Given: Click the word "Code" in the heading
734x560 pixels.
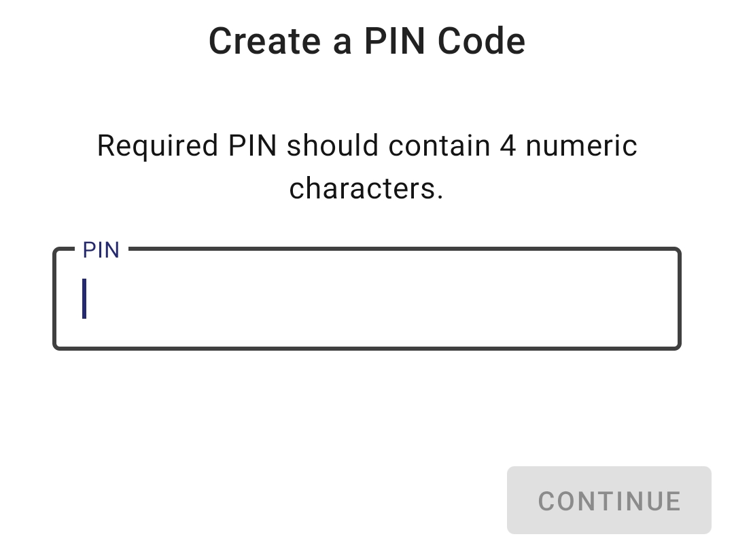Looking at the screenshot, I should click(481, 41).
